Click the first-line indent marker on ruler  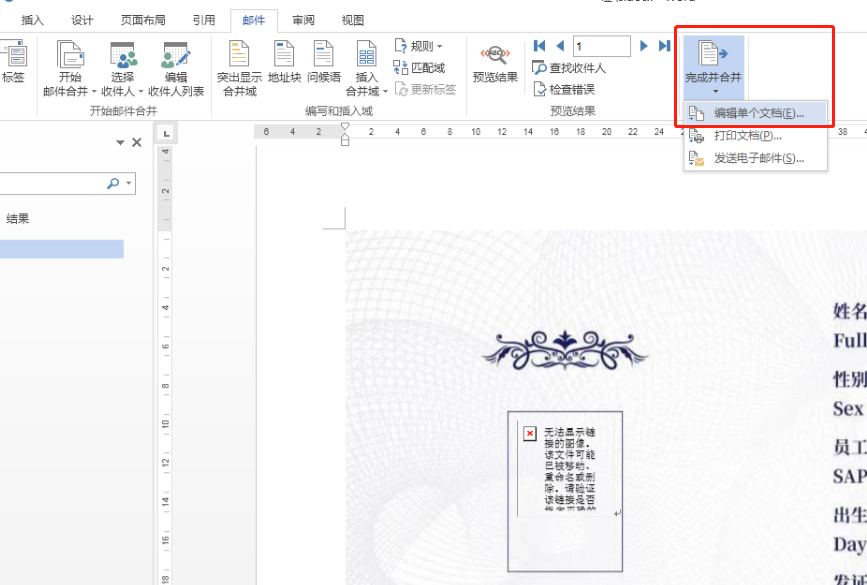point(344,127)
